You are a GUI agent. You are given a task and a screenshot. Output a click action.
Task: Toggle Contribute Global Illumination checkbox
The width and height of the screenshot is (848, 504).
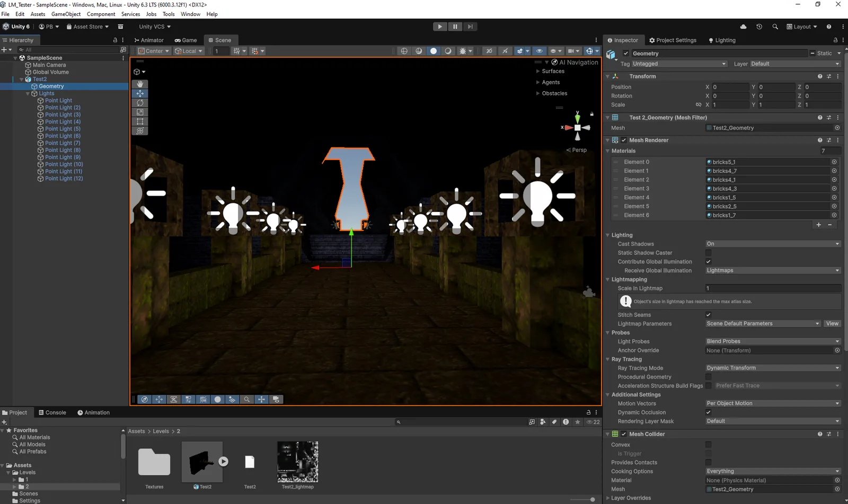[x=709, y=262]
